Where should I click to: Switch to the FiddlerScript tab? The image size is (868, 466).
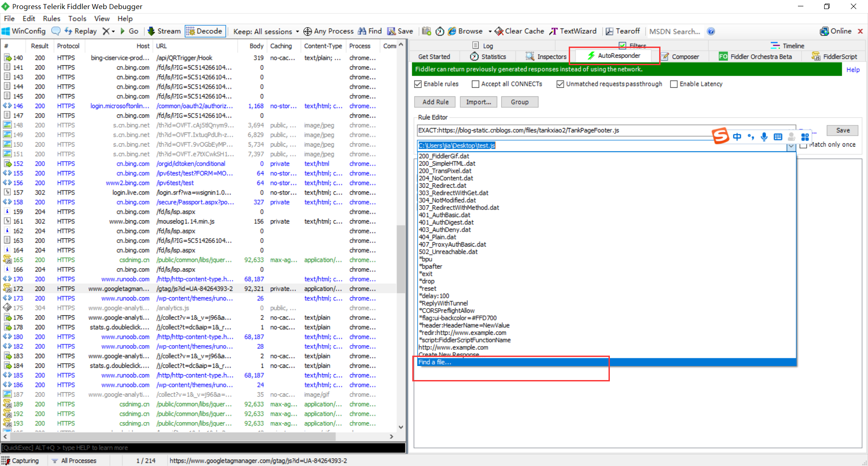(835, 57)
